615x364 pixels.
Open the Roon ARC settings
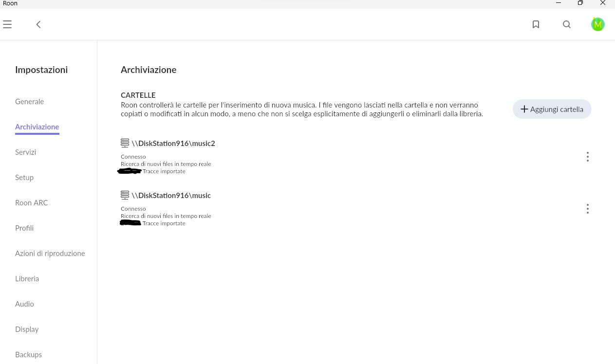tap(32, 203)
